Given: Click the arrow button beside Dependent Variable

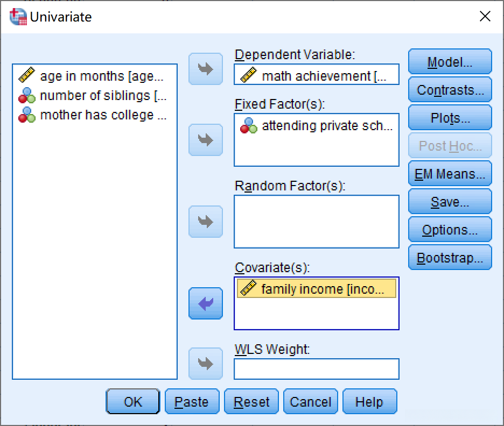Looking at the screenshot, I should [205, 69].
